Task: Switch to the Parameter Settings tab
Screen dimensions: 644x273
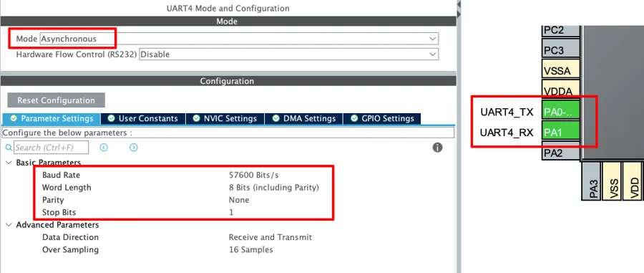Action: tap(52, 118)
